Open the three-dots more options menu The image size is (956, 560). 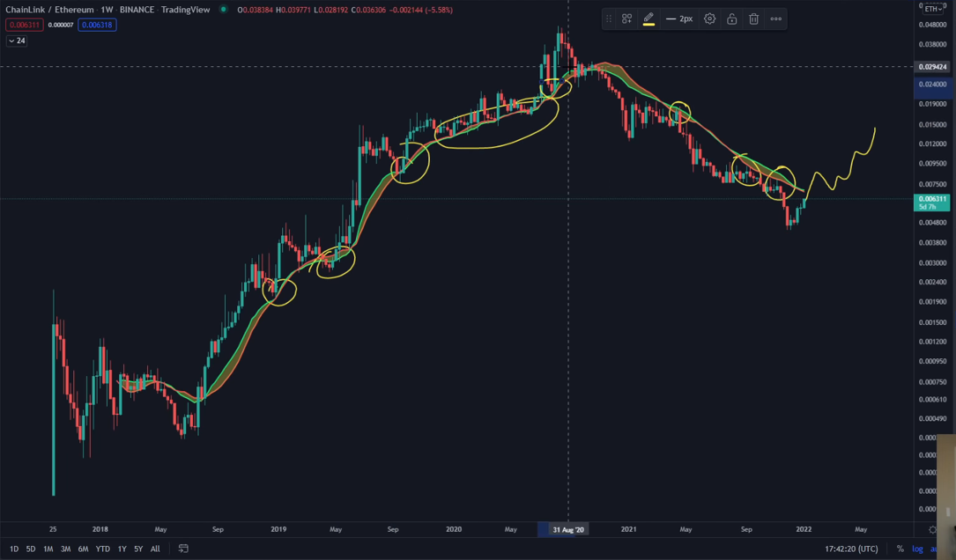point(775,18)
